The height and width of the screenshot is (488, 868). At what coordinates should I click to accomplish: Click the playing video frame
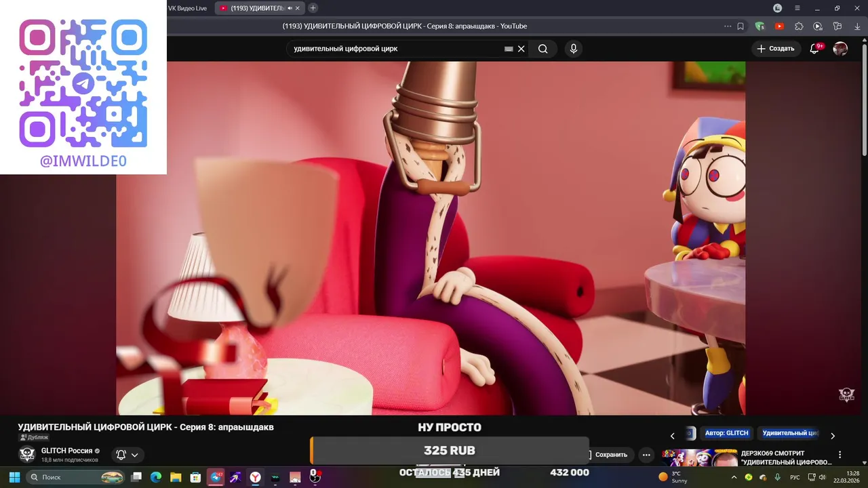point(431,238)
